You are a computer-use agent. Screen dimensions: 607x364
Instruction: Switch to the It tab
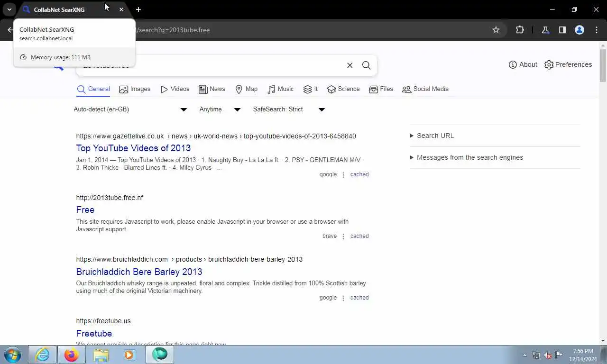click(311, 89)
